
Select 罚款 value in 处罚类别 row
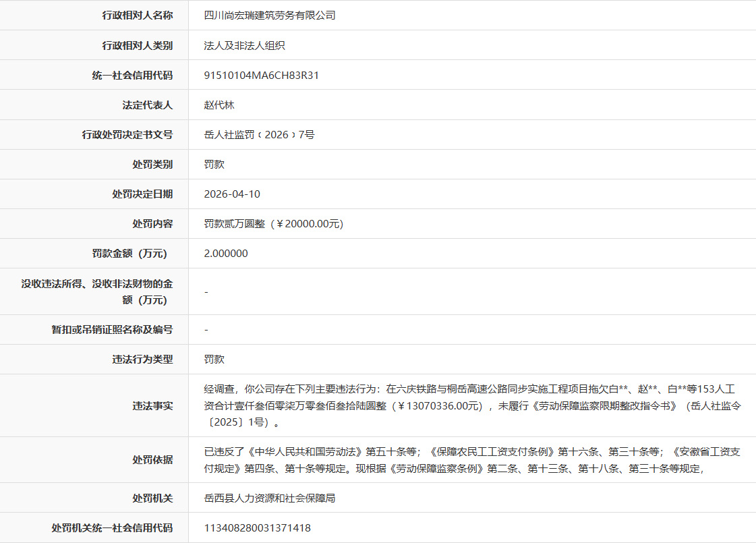[214, 165]
